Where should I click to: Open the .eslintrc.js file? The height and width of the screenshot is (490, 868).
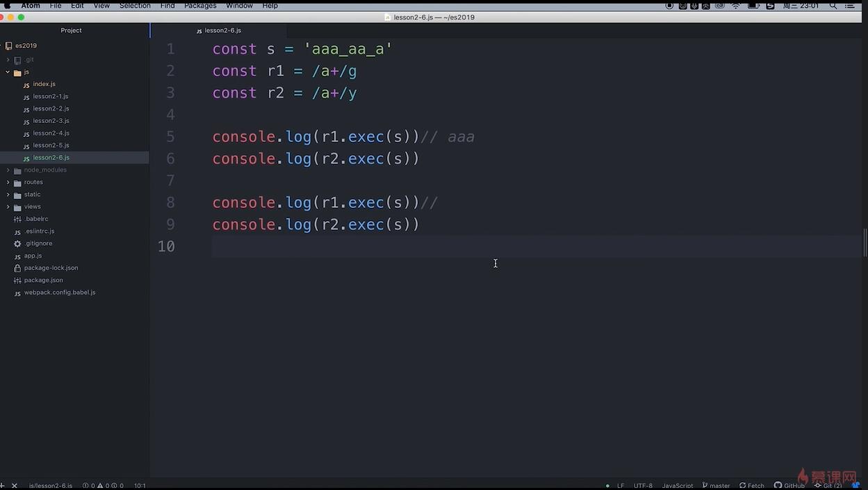click(x=39, y=231)
